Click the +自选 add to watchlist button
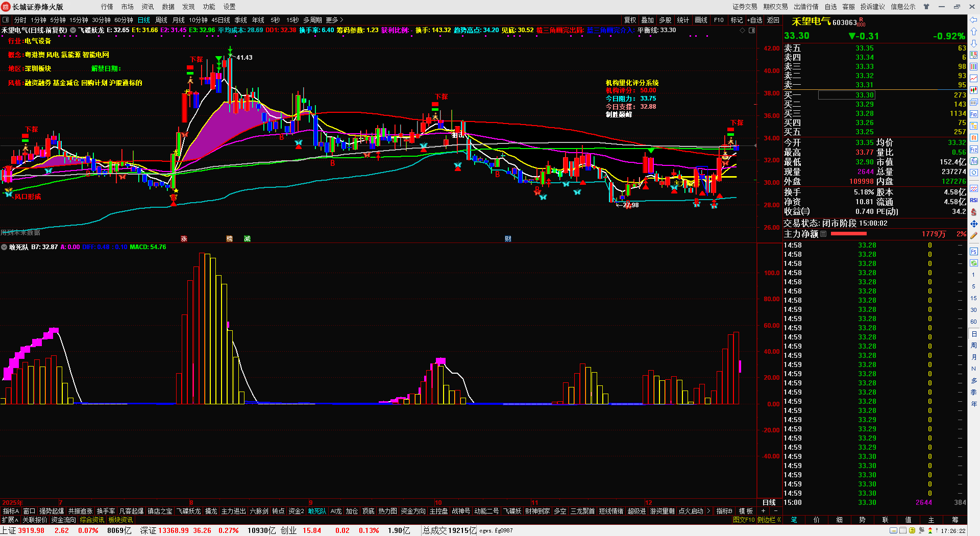The image size is (980, 536). pyautogui.click(x=755, y=20)
